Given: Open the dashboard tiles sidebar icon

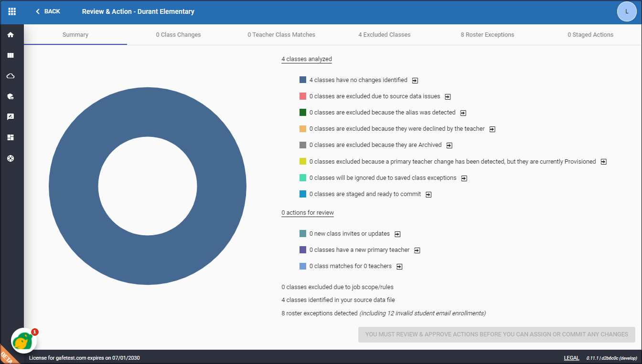Looking at the screenshot, I should click(x=11, y=137).
